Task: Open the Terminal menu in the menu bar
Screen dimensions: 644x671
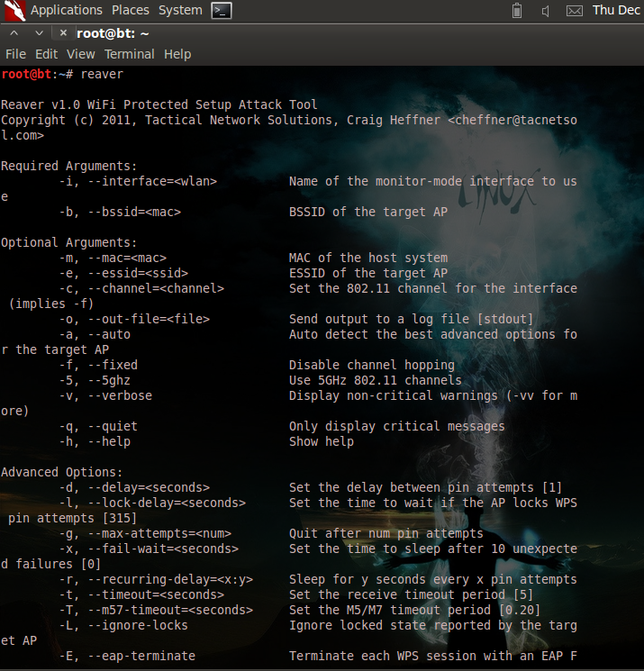Action: tap(129, 54)
